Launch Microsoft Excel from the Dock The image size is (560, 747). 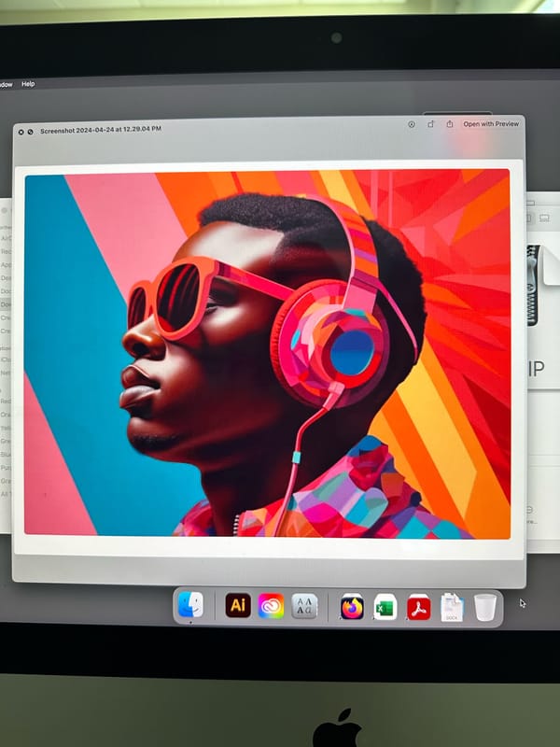(x=385, y=607)
